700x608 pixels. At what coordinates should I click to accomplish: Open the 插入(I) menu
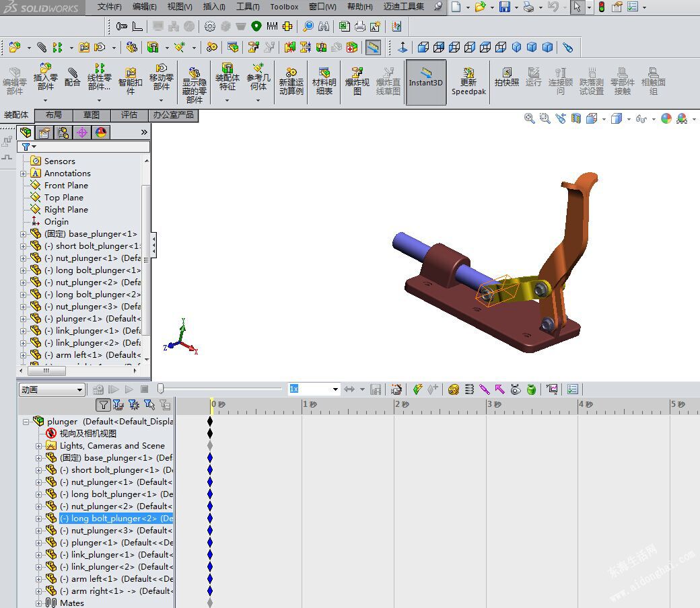point(214,7)
